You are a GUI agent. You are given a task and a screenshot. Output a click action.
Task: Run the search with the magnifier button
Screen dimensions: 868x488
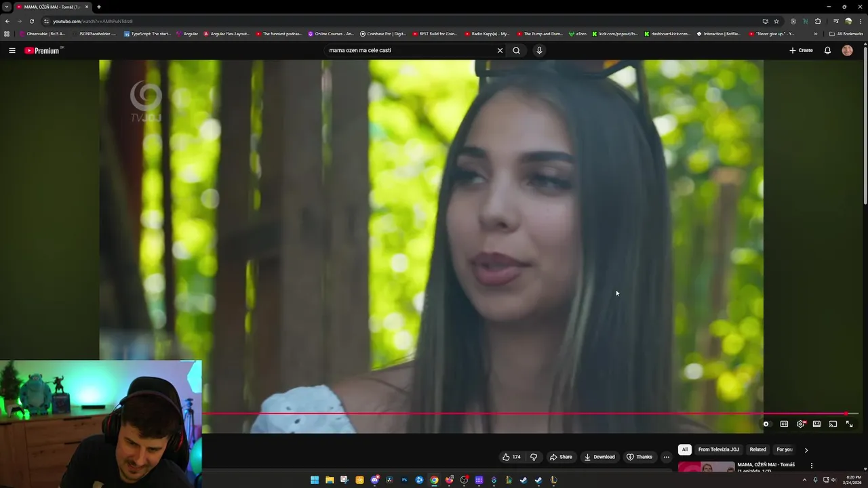[517, 50]
